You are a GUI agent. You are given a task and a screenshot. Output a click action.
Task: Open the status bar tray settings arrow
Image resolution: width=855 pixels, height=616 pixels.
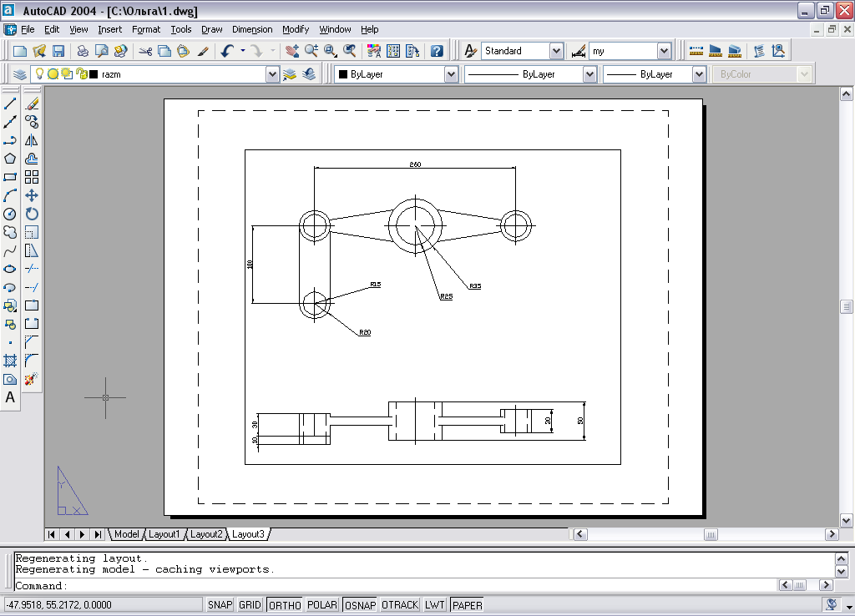(849, 607)
